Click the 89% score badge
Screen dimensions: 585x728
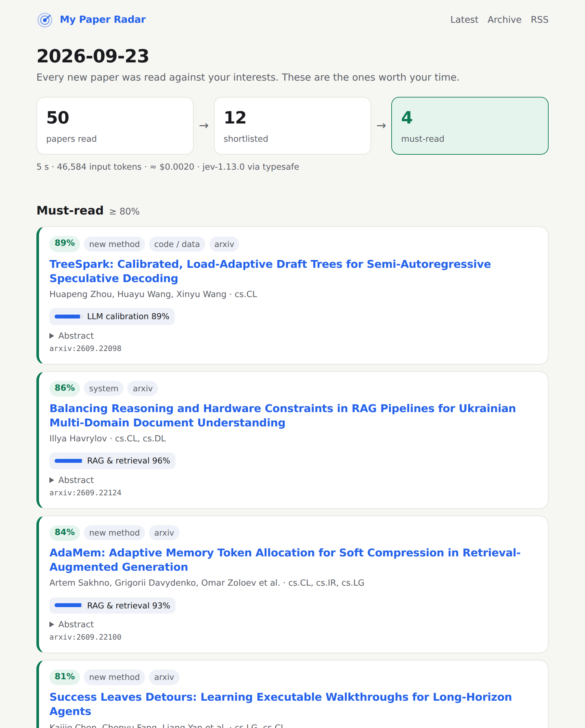[x=64, y=244]
